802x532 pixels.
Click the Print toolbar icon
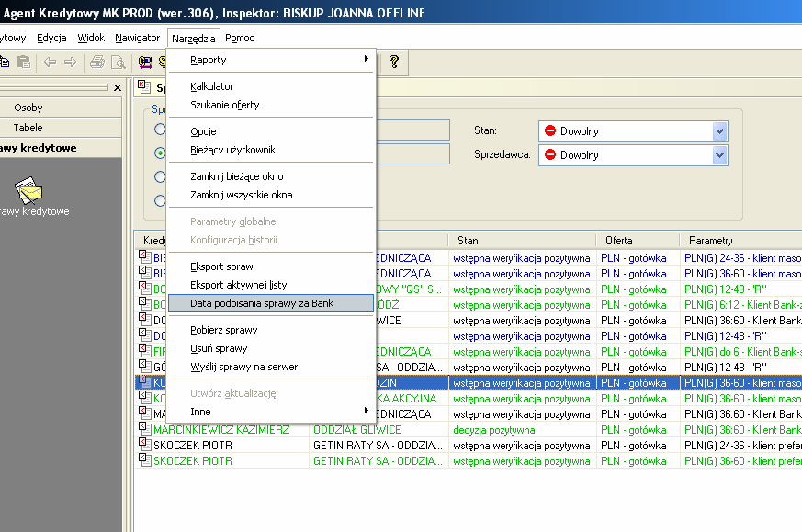click(x=96, y=62)
